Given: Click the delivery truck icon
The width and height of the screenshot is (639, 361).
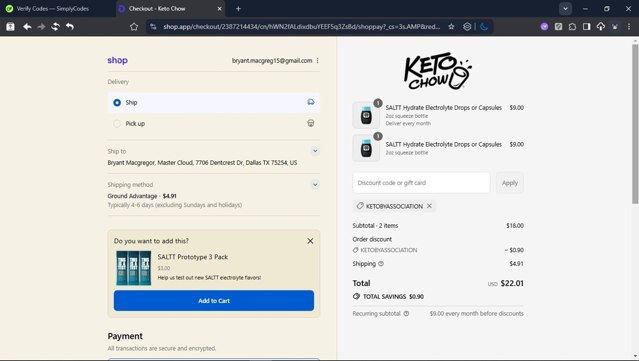Looking at the screenshot, I should pos(311,102).
